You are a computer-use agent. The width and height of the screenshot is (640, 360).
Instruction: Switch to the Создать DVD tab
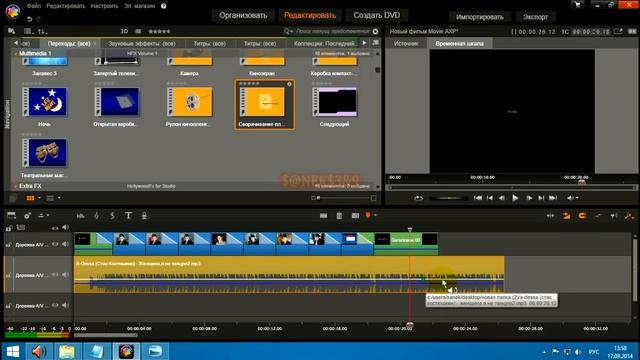pyautogui.click(x=377, y=15)
